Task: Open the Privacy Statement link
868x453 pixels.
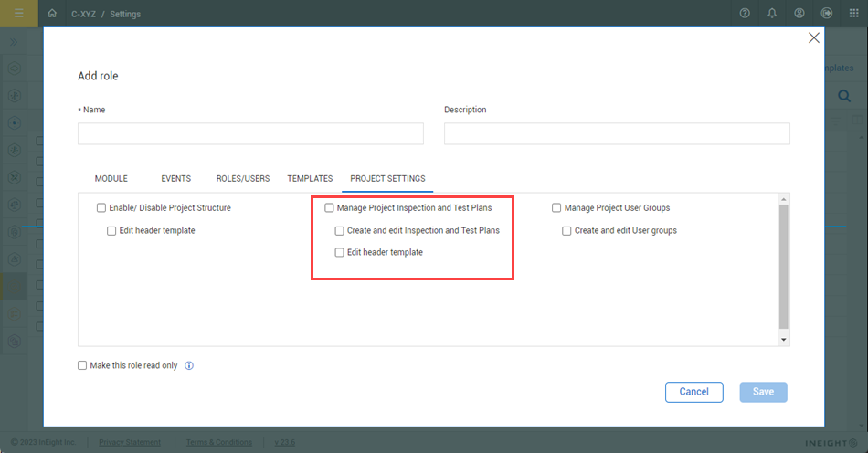Action: pyautogui.click(x=130, y=442)
